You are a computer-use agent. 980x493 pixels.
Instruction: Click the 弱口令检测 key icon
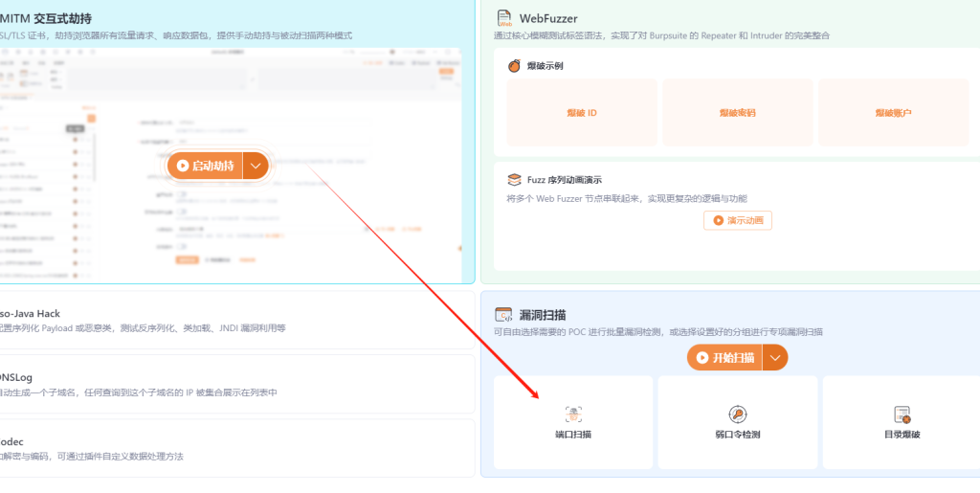737,415
